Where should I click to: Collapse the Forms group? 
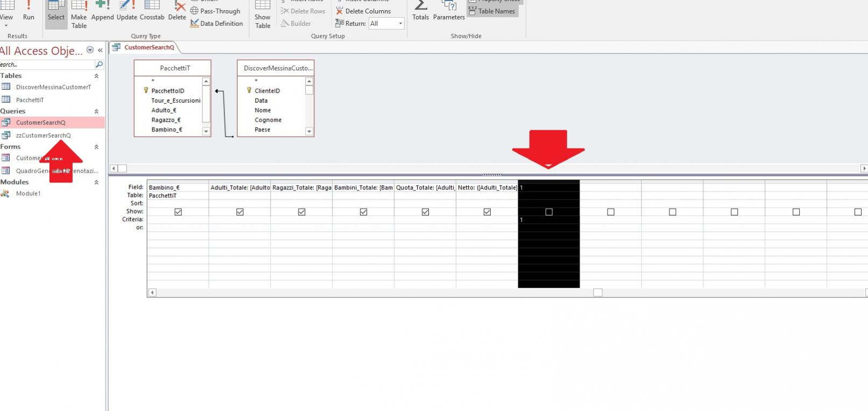(96, 147)
